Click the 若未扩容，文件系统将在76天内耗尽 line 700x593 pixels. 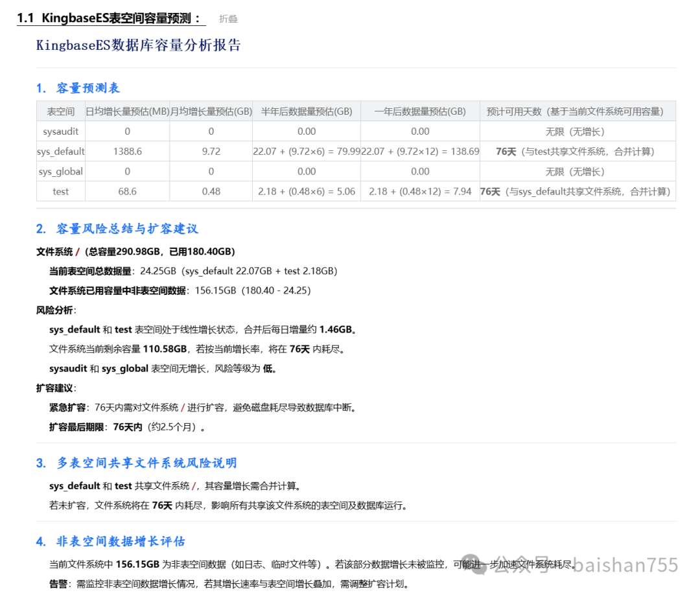coord(229,506)
